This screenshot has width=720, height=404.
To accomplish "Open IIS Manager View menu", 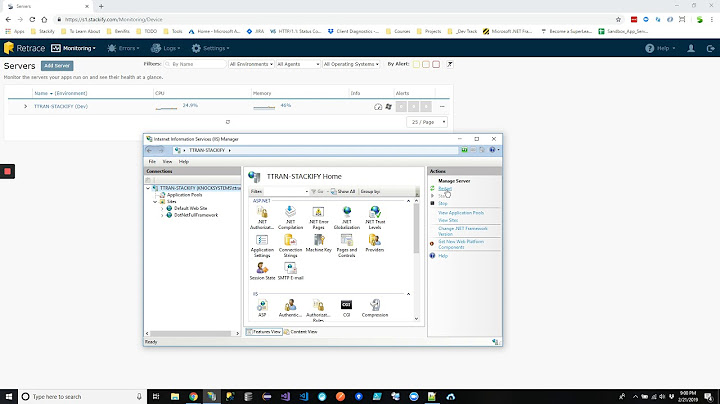I will [x=167, y=162].
